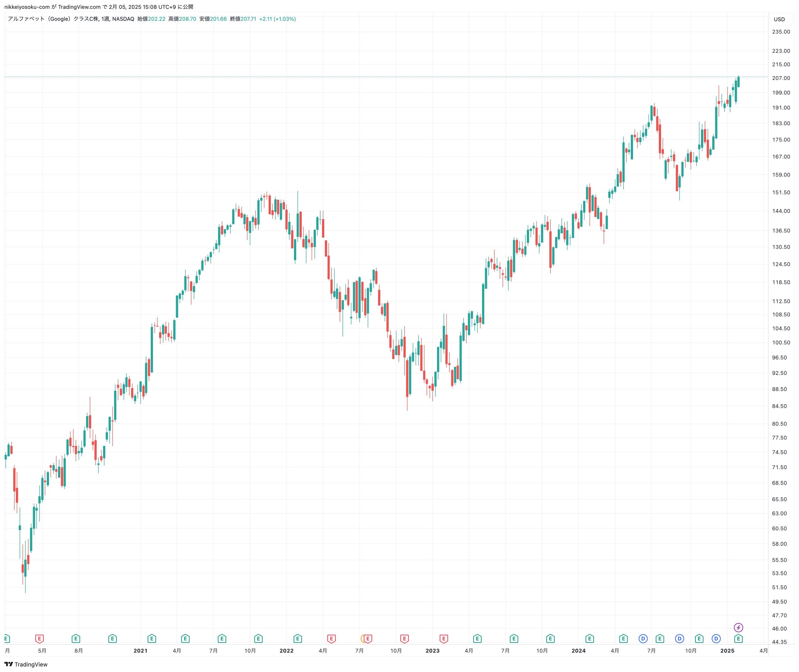Click the 151.50 price axis label
The width and height of the screenshot is (799, 672).
pos(781,192)
